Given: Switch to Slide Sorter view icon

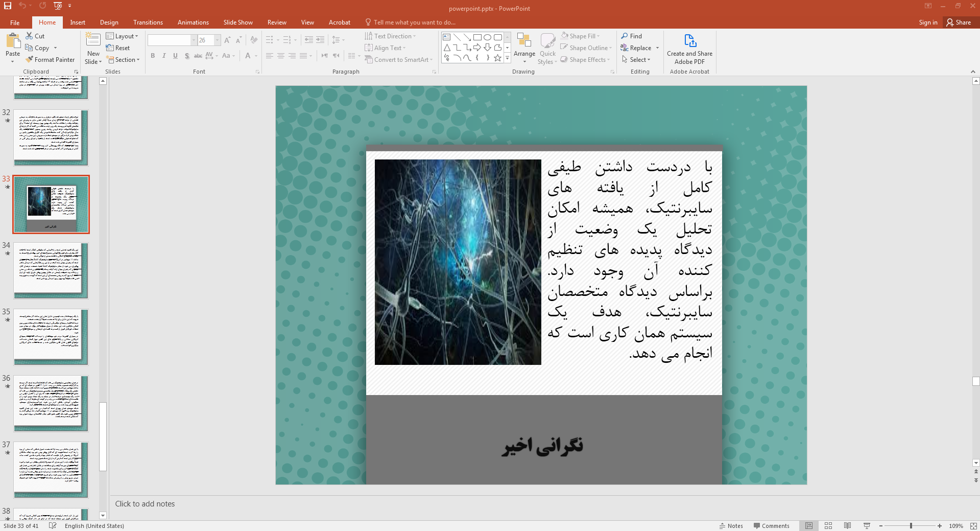Looking at the screenshot, I should click(828, 525).
